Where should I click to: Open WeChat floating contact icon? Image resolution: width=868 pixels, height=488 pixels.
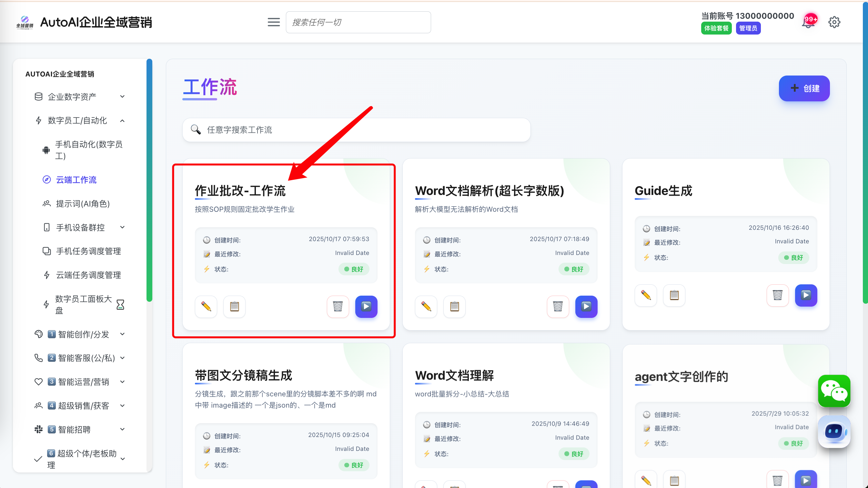(x=834, y=391)
